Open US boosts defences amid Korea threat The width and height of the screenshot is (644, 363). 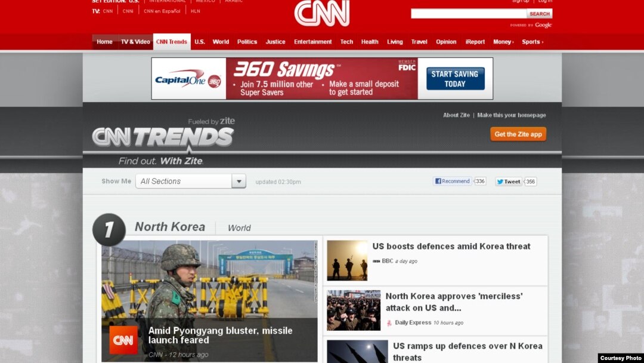[451, 246]
